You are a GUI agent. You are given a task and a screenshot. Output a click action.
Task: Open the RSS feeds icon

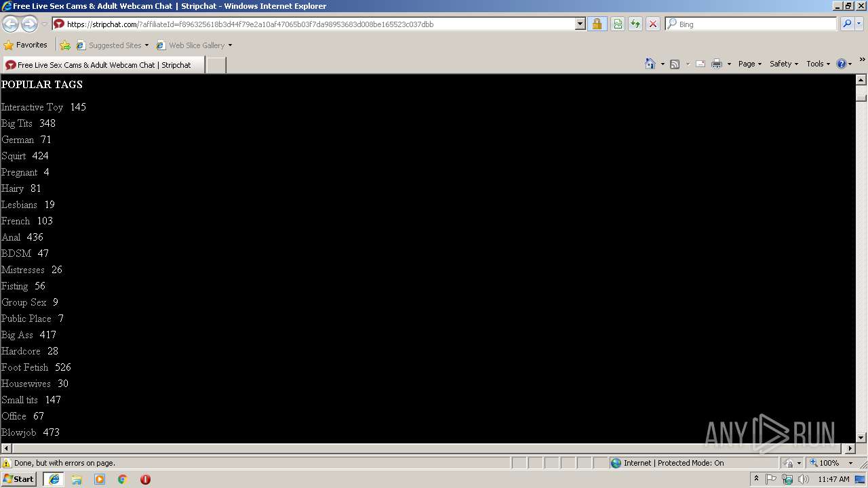pos(675,64)
